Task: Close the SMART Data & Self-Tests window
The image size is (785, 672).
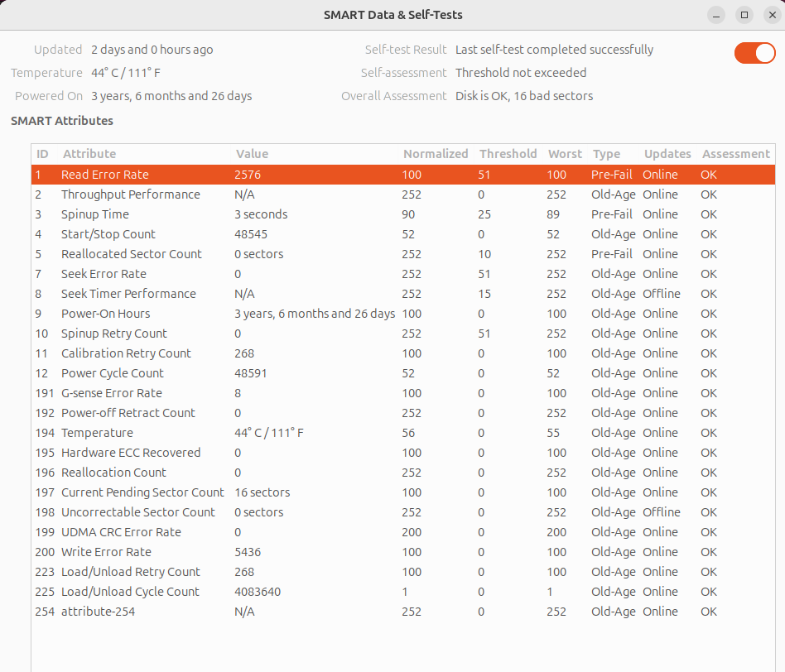Action: pyautogui.click(x=773, y=15)
